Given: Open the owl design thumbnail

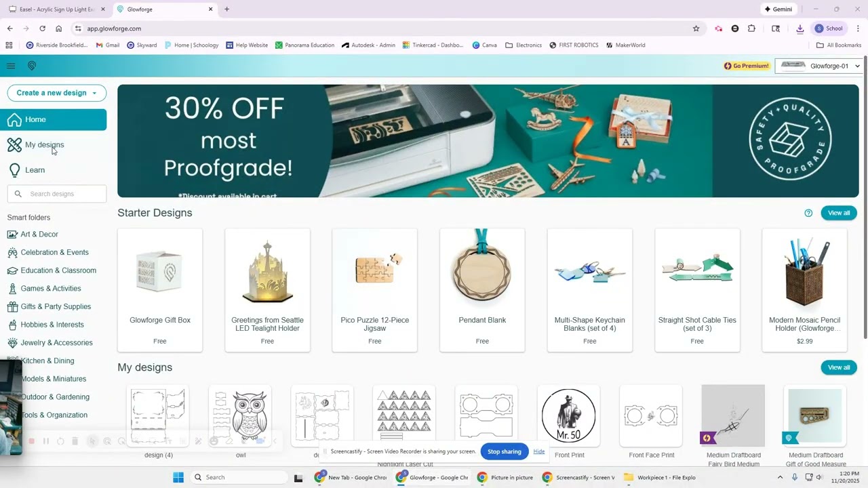Looking at the screenshot, I should click(x=241, y=416).
